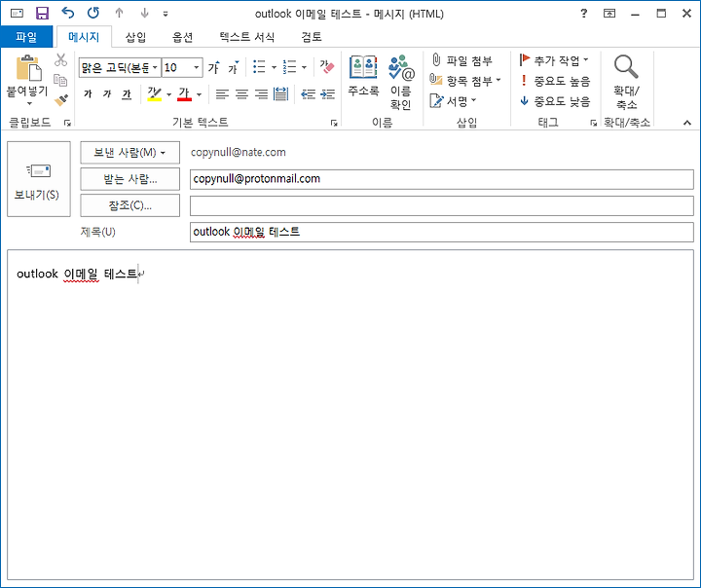Collapse the ribbon with chevron
This screenshot has height=588, width=701.
click(x=687, y=123)
